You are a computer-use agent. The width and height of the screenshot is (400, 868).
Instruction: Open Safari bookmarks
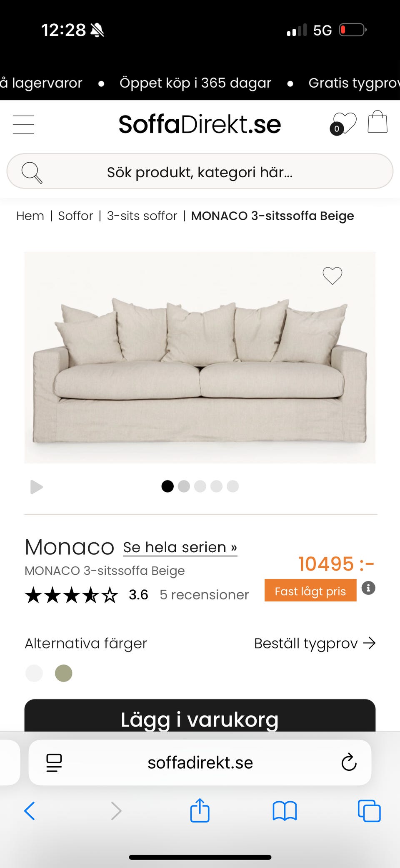click(x=285, y=811)
